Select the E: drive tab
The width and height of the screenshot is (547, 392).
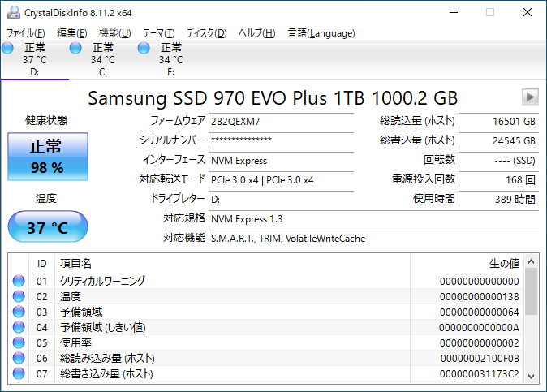171,59
